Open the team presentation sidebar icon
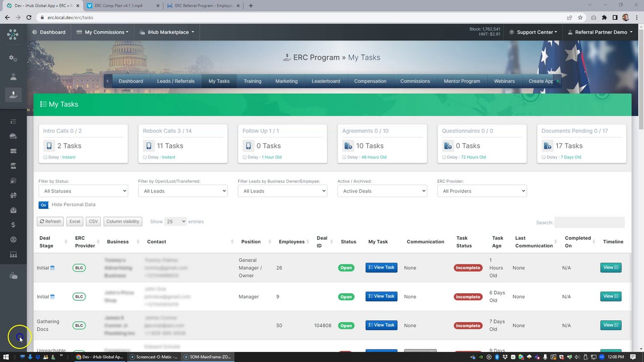Viewport: 644px width, 362px height. pos(13,255)
